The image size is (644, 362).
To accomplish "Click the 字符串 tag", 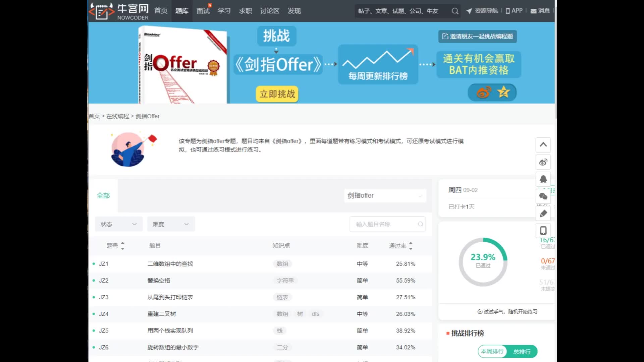I will [285, 281].
